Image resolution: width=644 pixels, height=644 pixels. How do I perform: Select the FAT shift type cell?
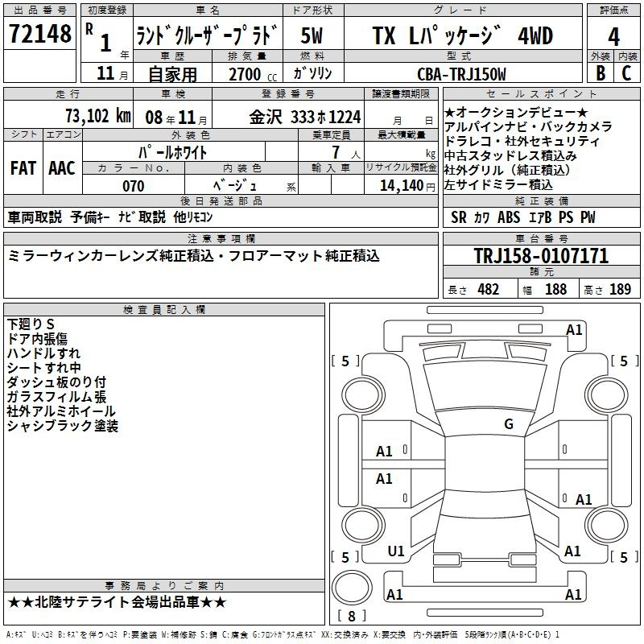(x=23, y=168)
